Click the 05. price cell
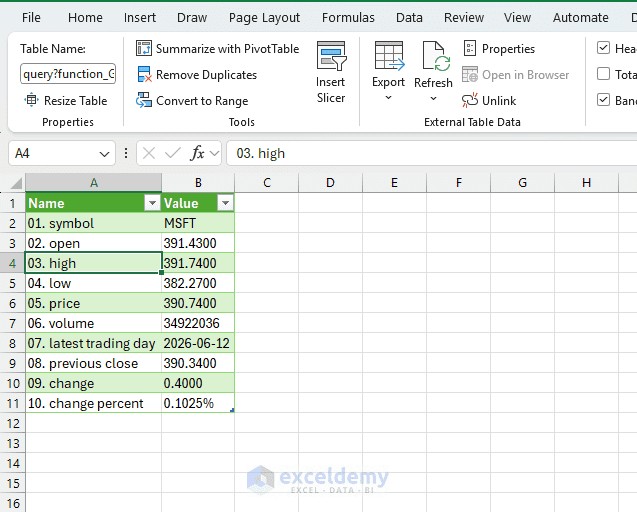 coord(94,303)
